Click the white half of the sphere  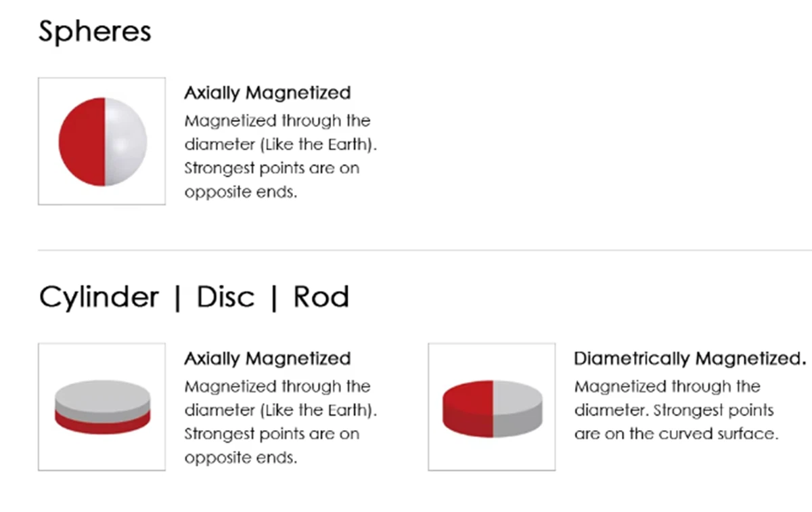126,141
